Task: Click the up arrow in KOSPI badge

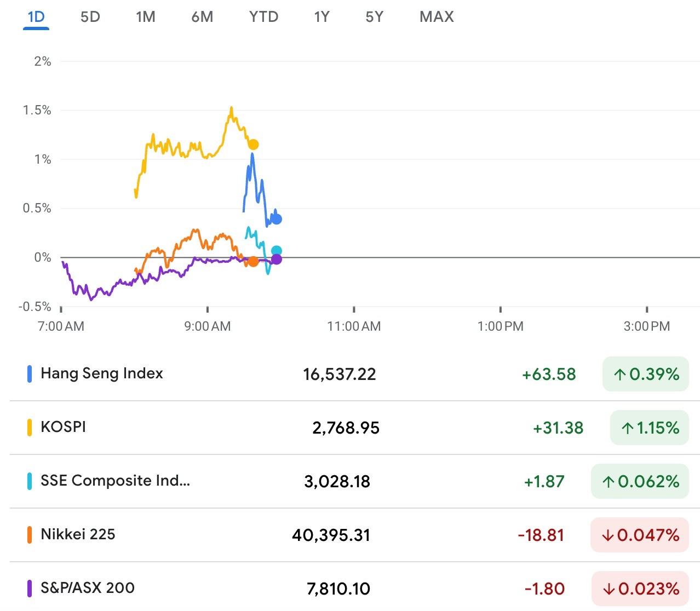Action: (x=627, y=428)
